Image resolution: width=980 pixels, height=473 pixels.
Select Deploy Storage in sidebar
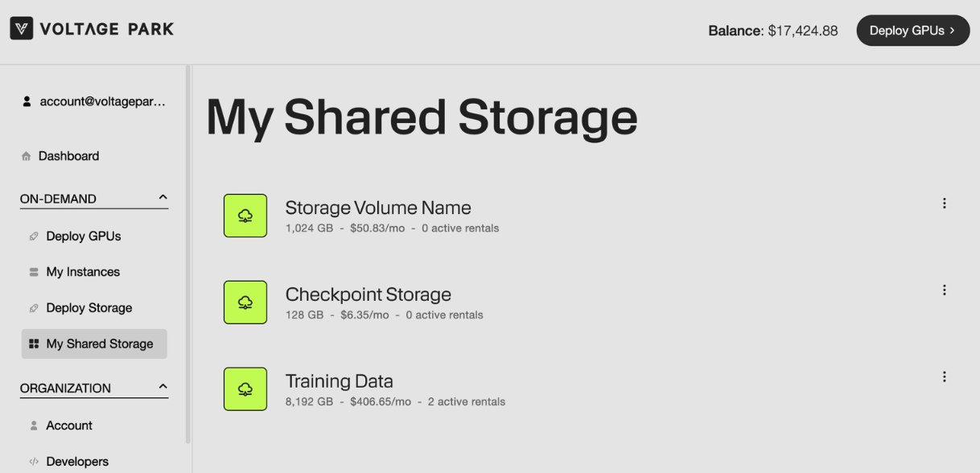tap(89, 308)
